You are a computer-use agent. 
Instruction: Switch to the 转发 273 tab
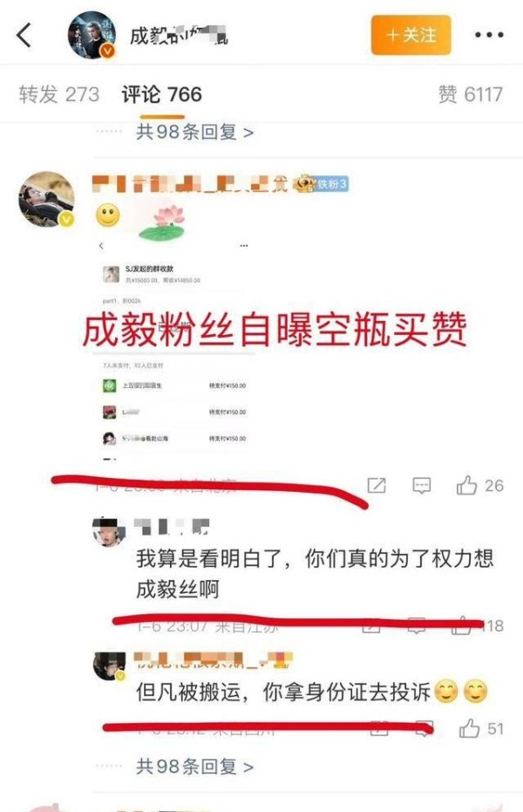tap(59, 94)
